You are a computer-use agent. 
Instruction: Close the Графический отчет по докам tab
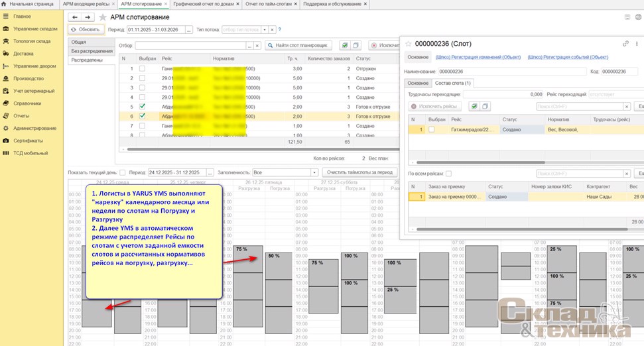(x=239, y=4)
